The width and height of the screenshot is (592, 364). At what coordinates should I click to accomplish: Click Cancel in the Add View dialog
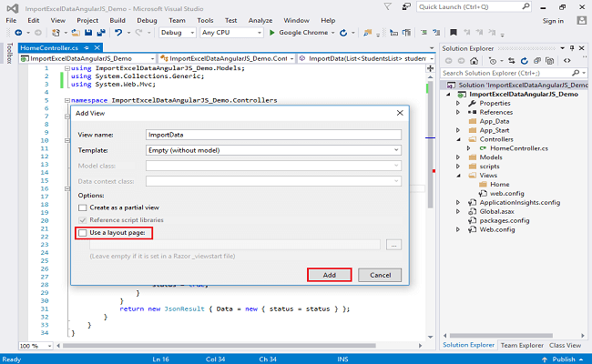pos(380,275)
